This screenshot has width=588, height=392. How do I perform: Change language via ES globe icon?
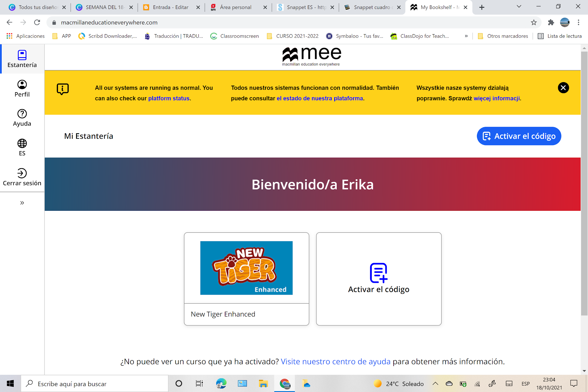pyautogui.click(x=22, y=147)
